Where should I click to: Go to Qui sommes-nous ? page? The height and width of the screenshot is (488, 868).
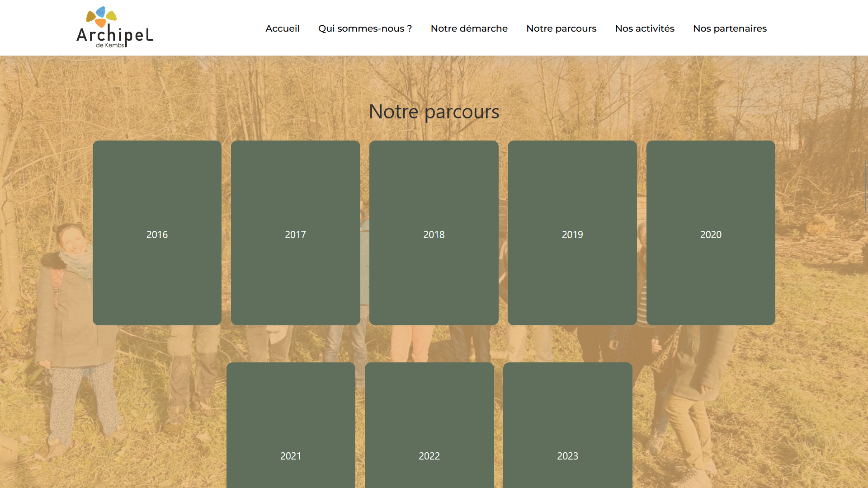[x=365, y=28]
